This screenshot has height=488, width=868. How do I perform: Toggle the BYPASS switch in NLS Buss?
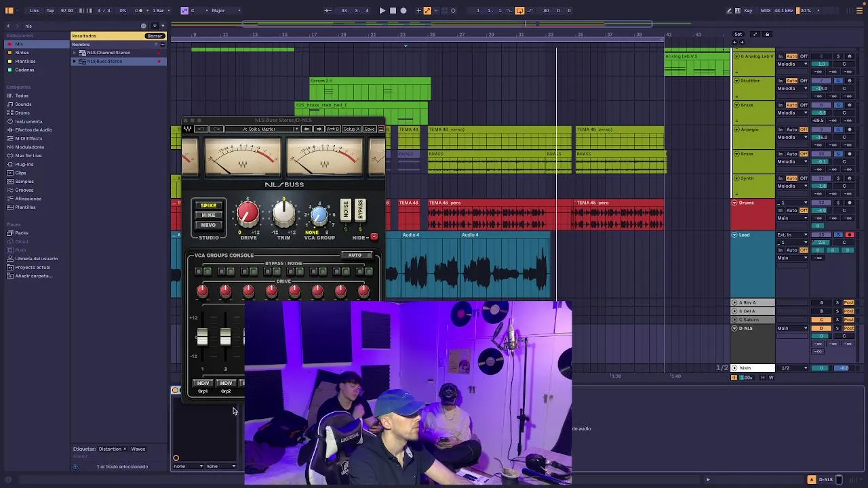pyautogui.click(x=360, y=210)
